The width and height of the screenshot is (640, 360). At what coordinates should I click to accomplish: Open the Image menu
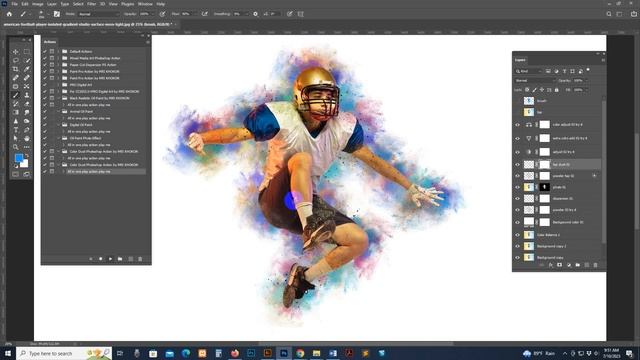click(x=38, y=4)
